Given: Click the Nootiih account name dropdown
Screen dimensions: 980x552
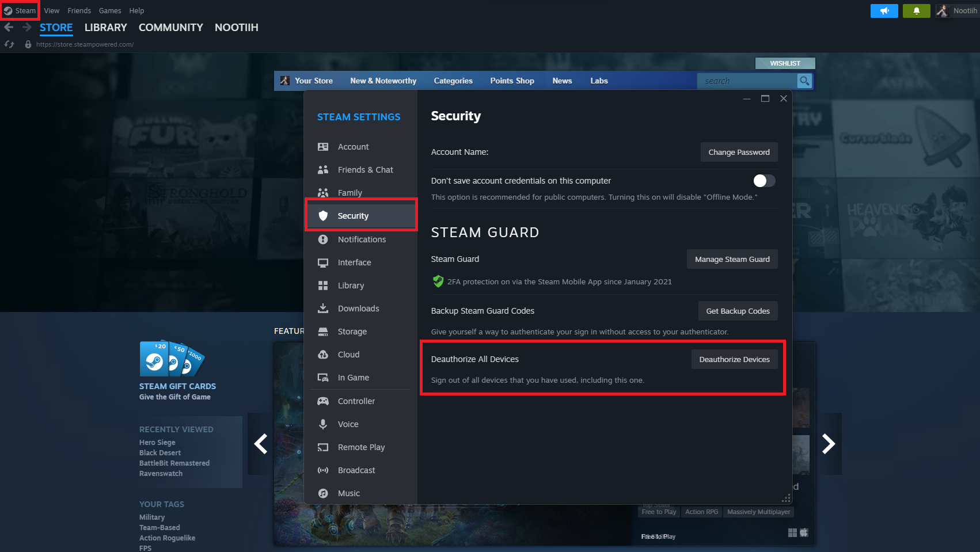Looking at the screenshot, I should [x=965, y=11].
